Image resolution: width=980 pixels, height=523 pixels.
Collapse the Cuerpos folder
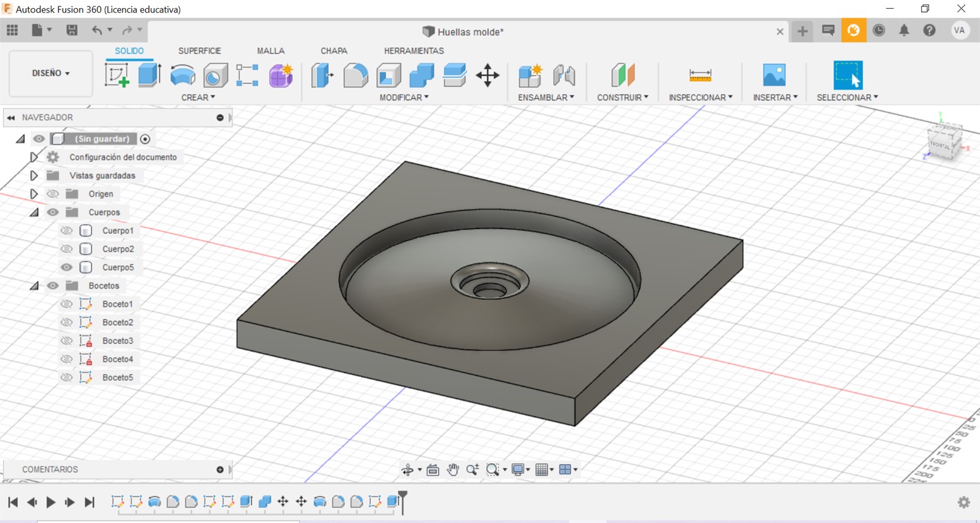click(34, 213)
